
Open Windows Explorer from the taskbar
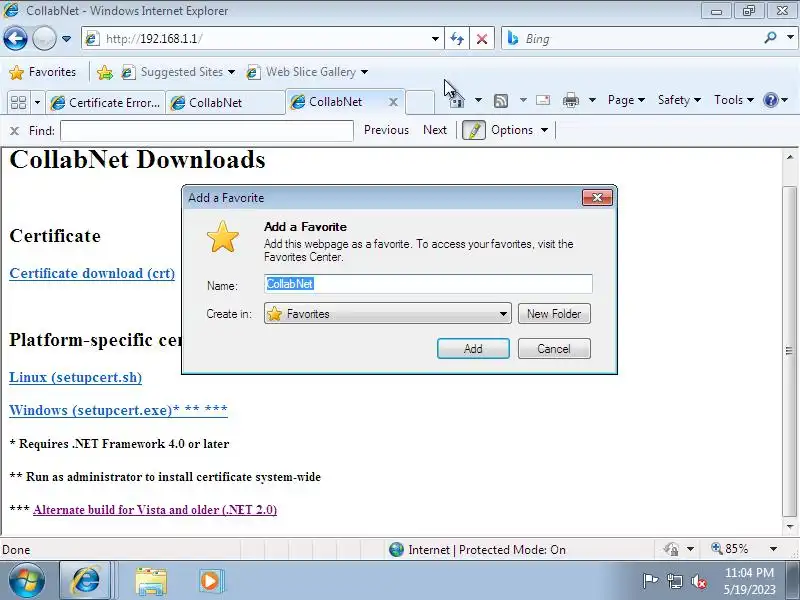click(151, 581)
